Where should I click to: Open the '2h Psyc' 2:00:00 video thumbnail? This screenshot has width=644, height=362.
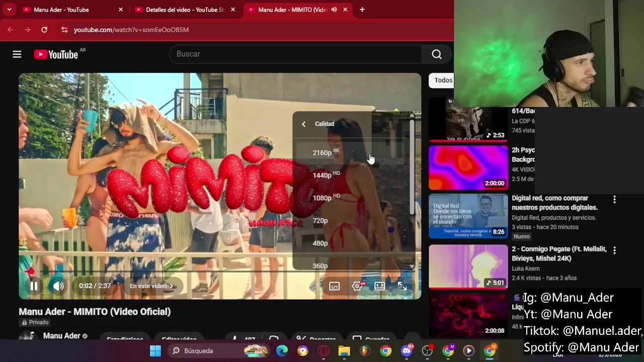tap(468, 168)
